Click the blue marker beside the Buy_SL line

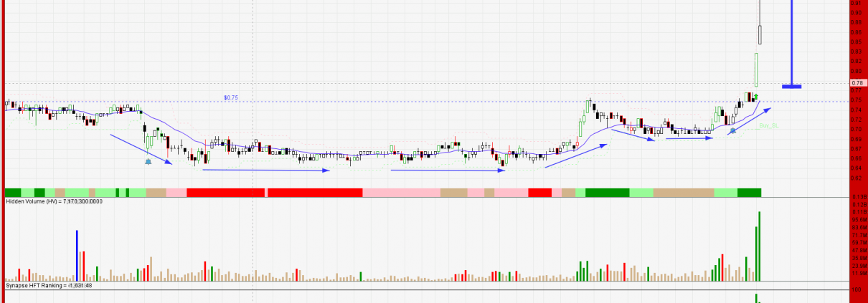click(732, 131)
